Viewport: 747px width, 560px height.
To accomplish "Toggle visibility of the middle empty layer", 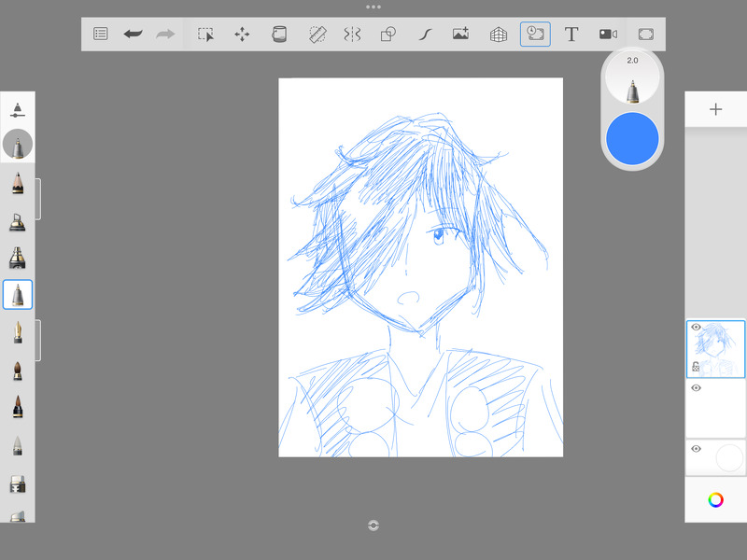I will click(696, 388).
